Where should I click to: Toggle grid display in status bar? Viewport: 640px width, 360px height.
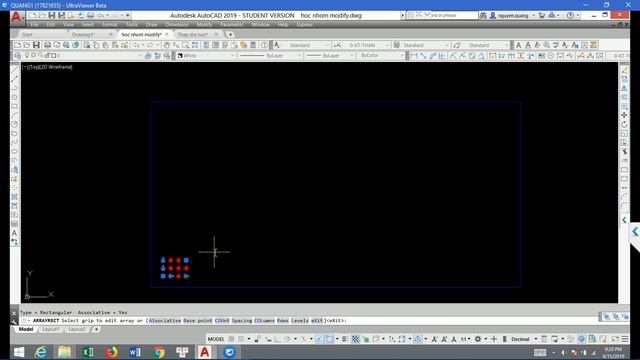(231, 339)
